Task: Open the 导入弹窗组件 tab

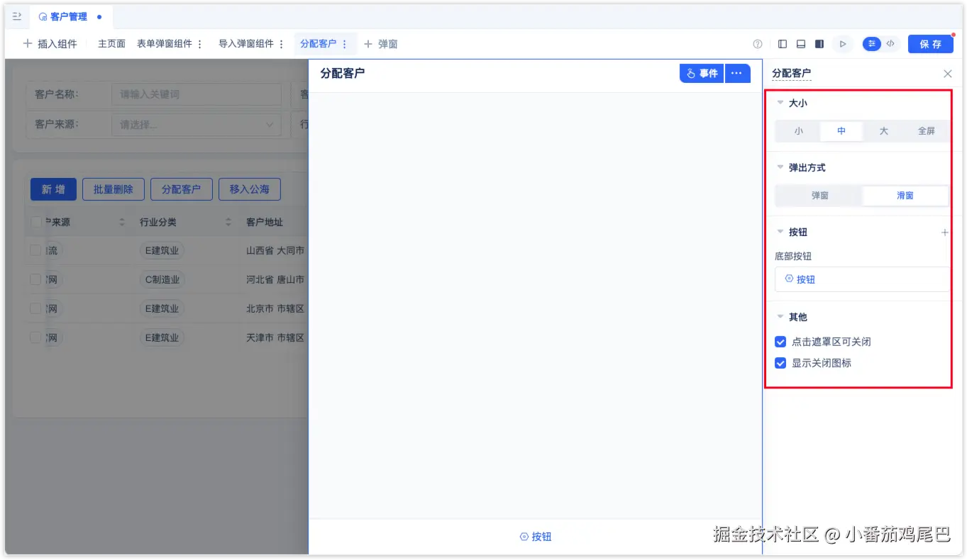Action: click(x=246, y=44)
